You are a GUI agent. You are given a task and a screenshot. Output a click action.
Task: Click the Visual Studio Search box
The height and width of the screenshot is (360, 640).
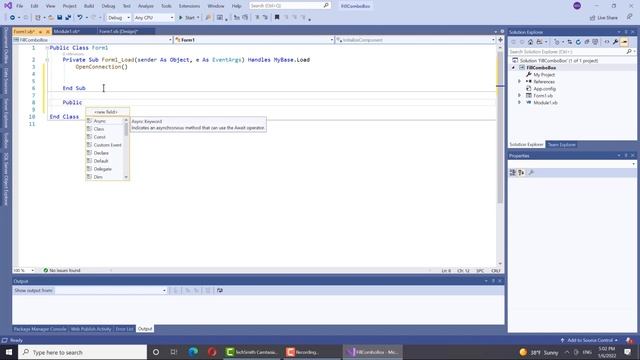click(x=289, y=6)
